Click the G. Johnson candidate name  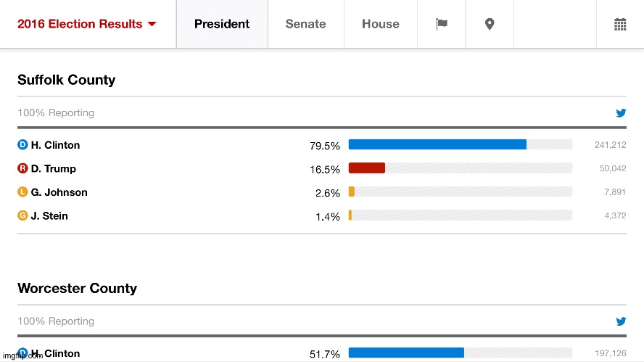[x=59, y=192]
